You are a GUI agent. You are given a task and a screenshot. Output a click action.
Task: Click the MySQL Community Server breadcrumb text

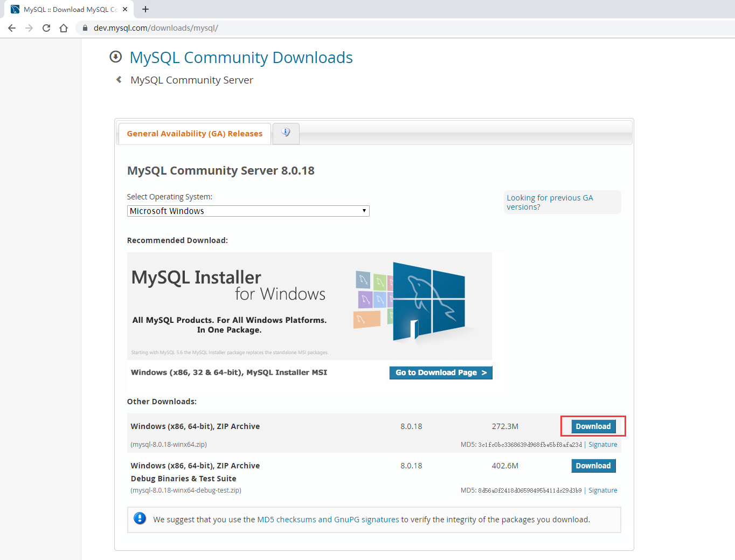coord(192,80)
